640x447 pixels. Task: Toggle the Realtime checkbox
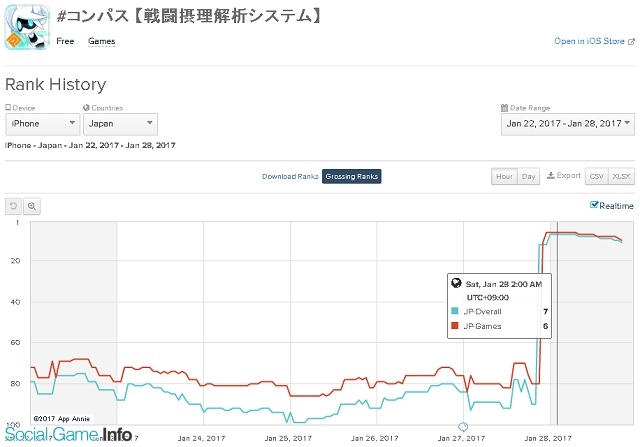(x=594, y=205)
